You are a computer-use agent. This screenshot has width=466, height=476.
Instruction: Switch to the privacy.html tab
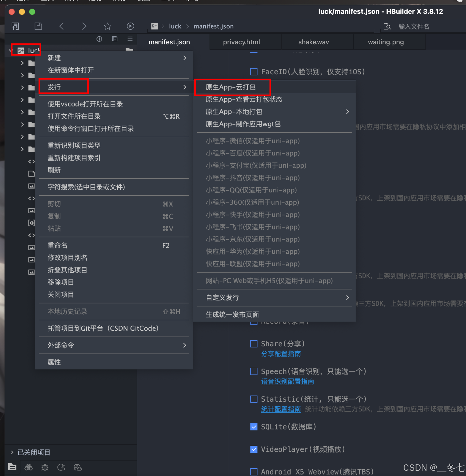point(242,42)
